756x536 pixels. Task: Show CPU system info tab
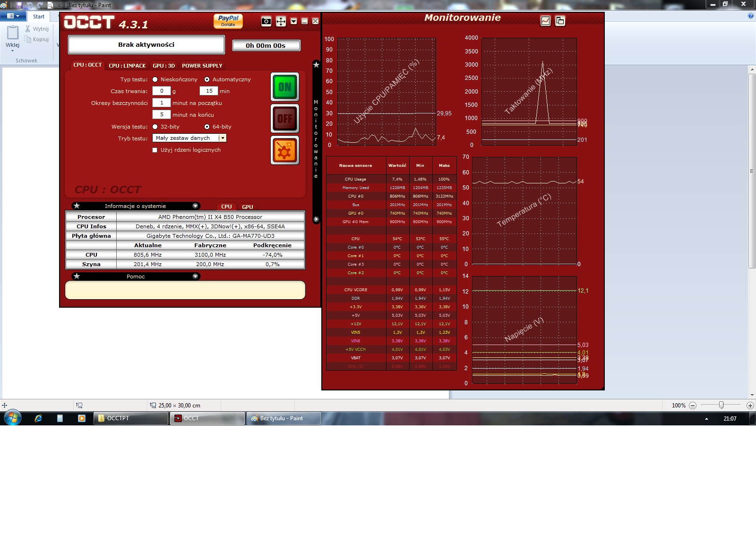(x=226, y=207)
